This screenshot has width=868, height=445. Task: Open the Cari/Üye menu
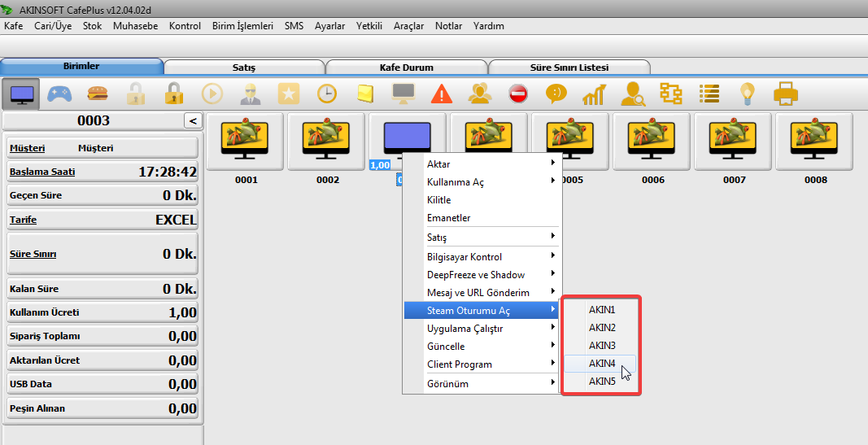tap(53, 25)
